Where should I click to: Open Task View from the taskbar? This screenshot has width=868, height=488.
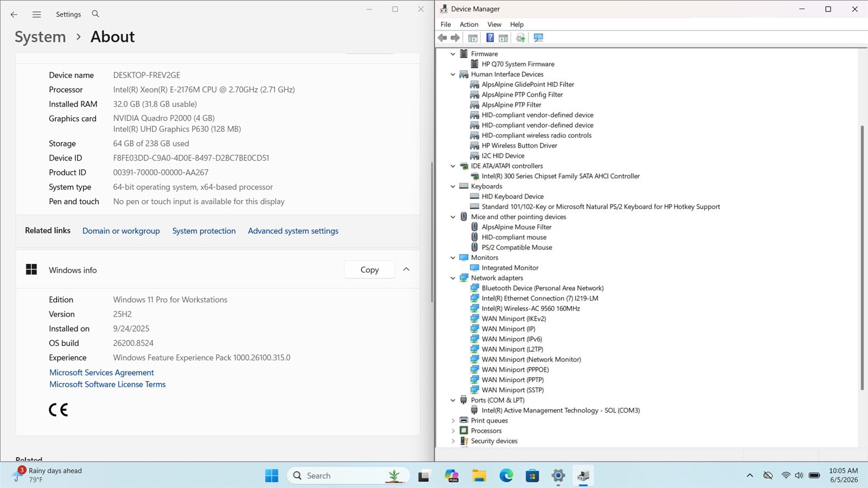coord(424,476)
